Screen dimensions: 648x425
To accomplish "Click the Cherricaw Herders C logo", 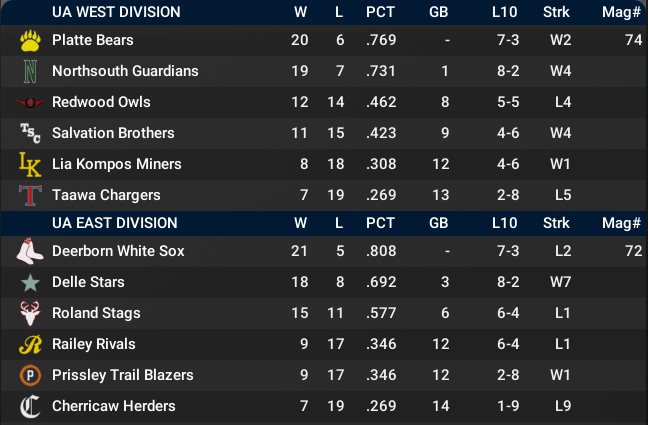I will coord(30,407).
